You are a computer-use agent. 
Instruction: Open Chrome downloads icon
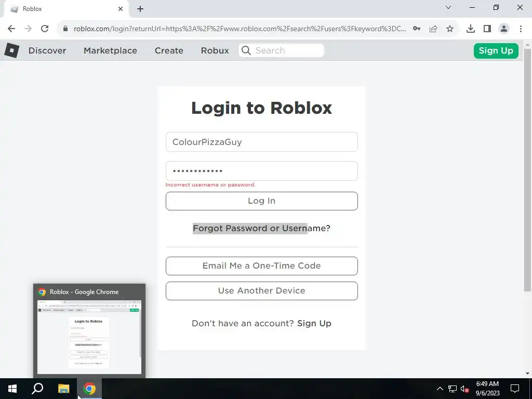[471, 29]
